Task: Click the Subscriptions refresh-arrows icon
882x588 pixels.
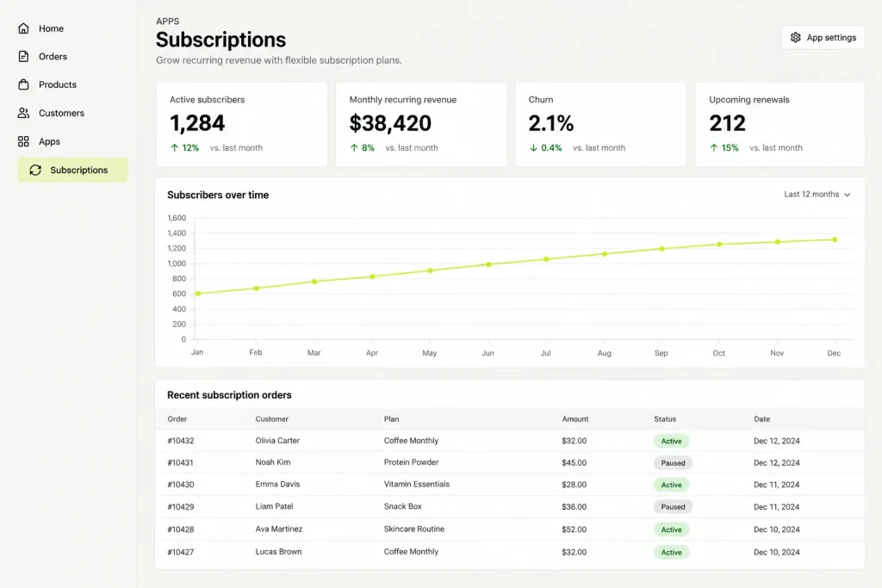Action: (x=35, y=170)
